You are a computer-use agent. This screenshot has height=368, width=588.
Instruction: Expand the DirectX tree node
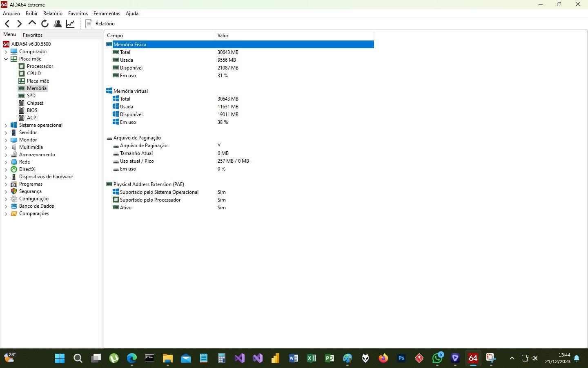point(6,169)
